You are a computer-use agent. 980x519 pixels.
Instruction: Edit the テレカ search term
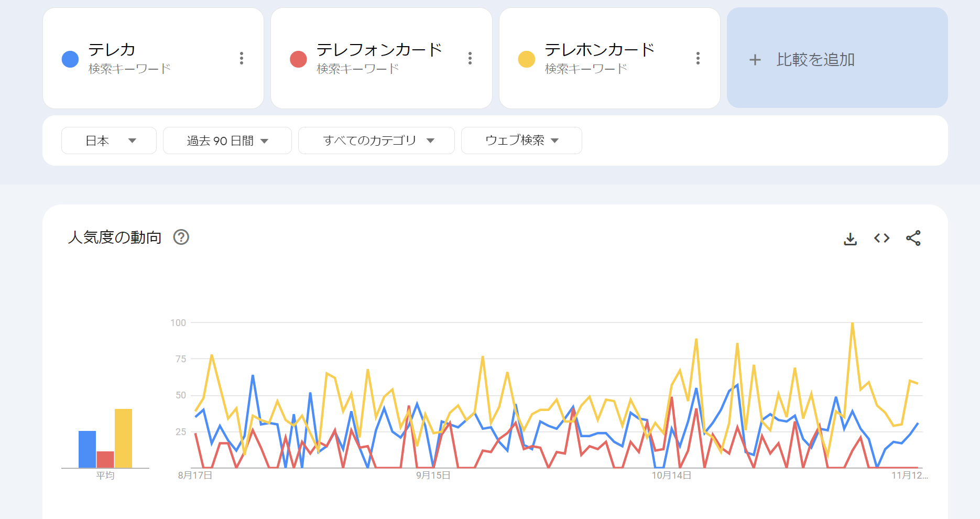click(x=112, y=50)
